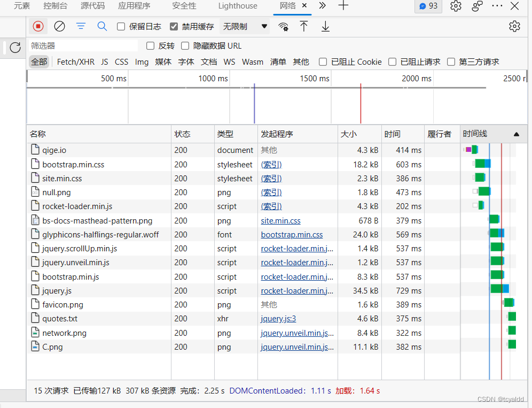Switch to 控制台 tab
This screenshot has height=408, width=532.
[x=56, y=6]
